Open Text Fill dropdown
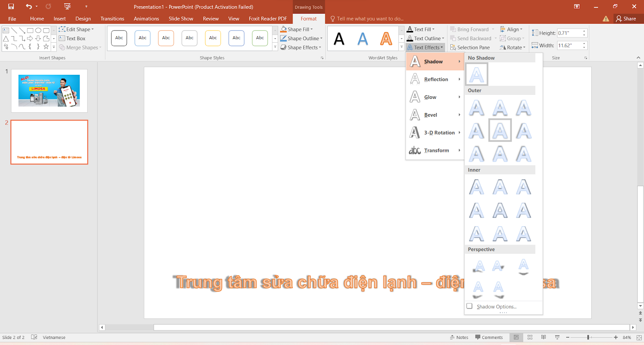 click(421, 29)
